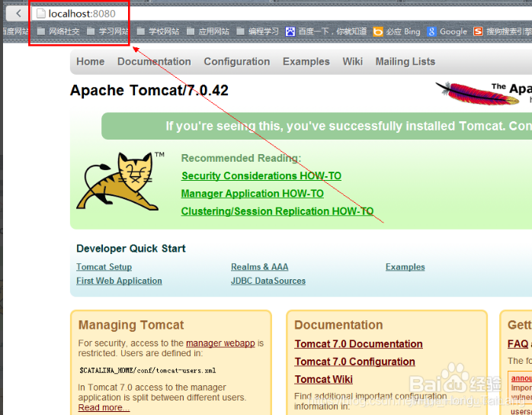Image resolution: width=532 pixels, height=415 pixels.
Task: Open the Google bookmark
Action: pos(447,31)
